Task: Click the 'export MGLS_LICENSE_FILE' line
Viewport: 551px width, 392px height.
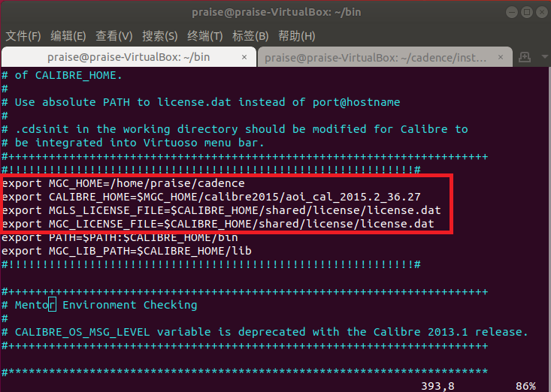Action: [x=222, y=210]
